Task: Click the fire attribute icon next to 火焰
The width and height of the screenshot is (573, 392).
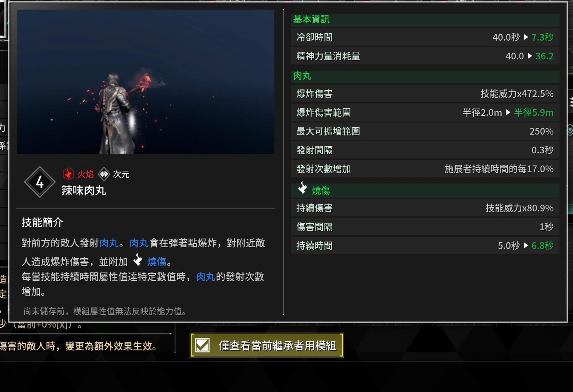Action: pos(68,174)
